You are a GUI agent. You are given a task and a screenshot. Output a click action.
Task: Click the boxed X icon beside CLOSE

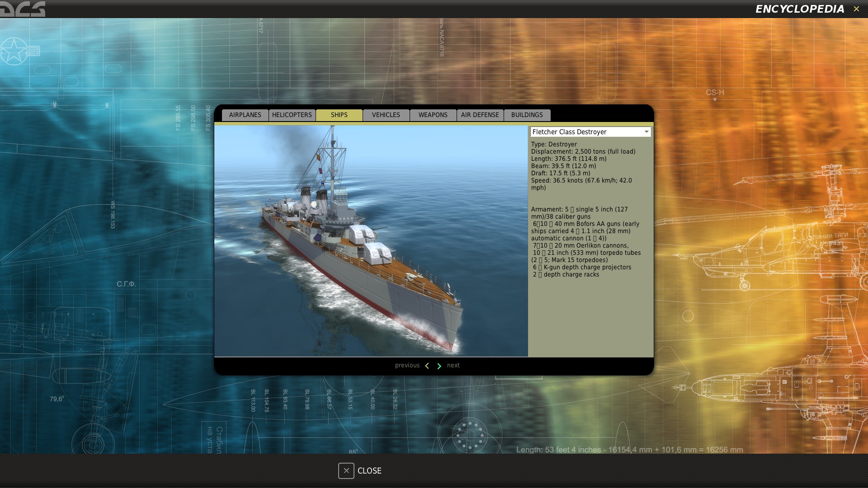click(346, 471)
